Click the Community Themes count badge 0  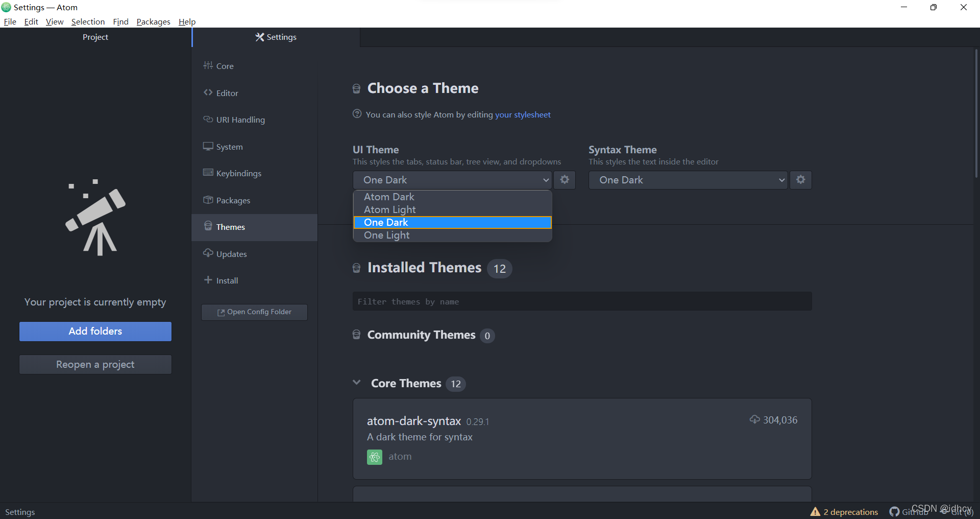(x=487, y=336)
